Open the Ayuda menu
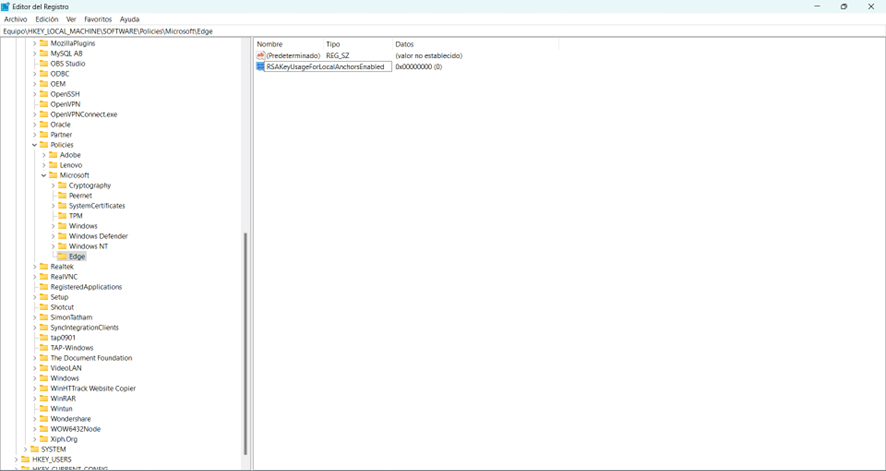 129,19
